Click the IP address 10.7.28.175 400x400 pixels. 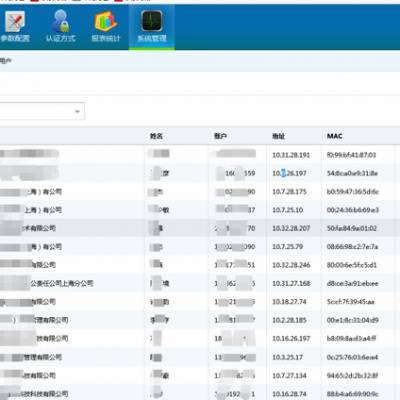point(289,192)
